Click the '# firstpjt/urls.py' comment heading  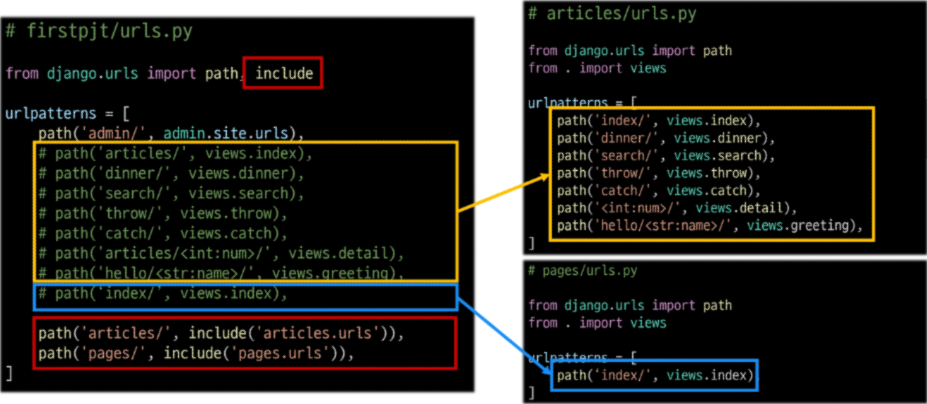pyautogui.click(x=99, y=31)
